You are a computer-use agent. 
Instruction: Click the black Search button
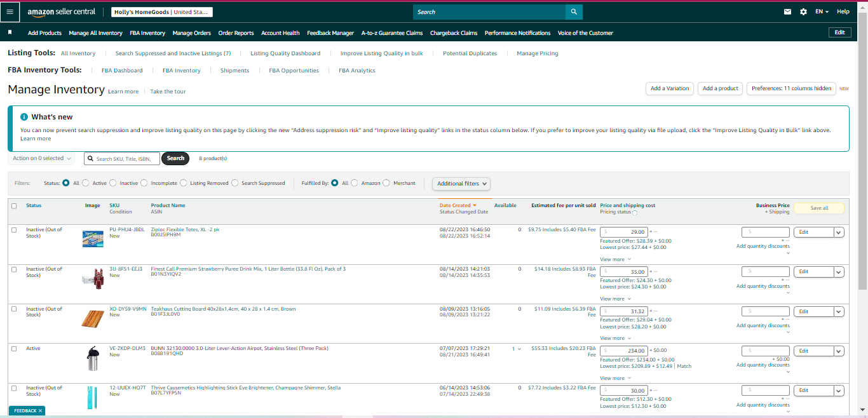pos(175,158)
